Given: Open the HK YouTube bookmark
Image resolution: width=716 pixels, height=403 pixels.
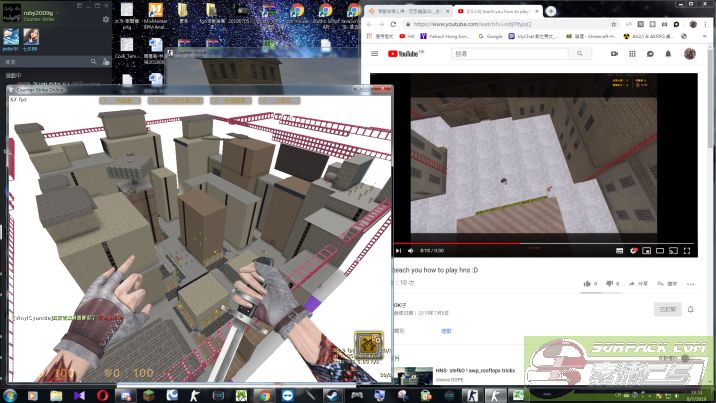Looking at the screenshot, I should pyautogui.click(x=407, y=36).
